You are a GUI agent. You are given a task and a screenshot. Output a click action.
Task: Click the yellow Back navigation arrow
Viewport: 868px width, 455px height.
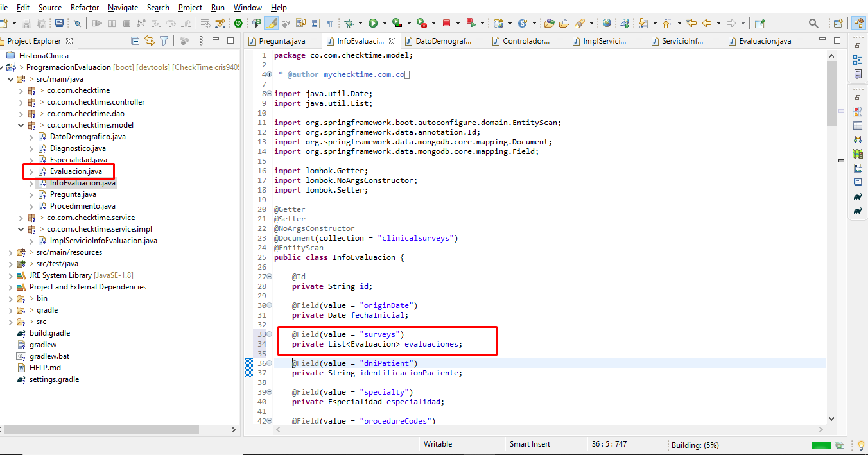pos(707,23)
